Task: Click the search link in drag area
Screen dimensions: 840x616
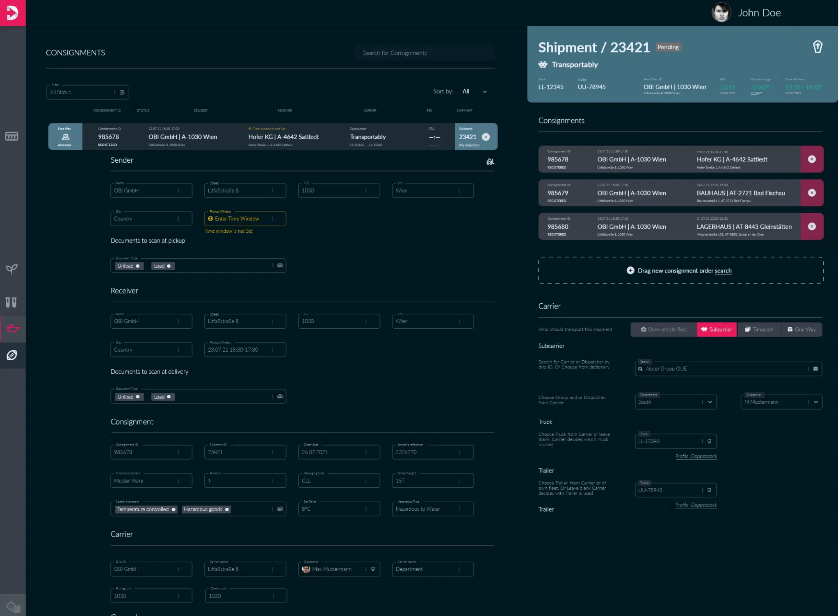Action: [x=723, y=271]
